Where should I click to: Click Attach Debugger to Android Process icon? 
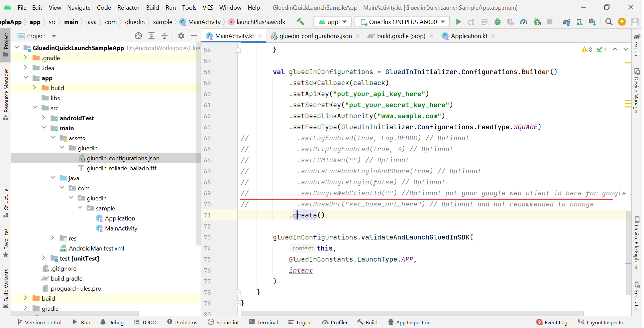(537, 22)
